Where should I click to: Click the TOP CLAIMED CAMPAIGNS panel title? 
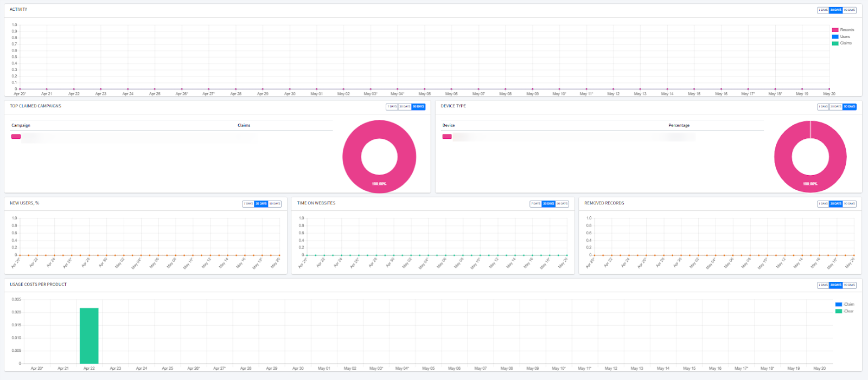[x=36, y=106]
